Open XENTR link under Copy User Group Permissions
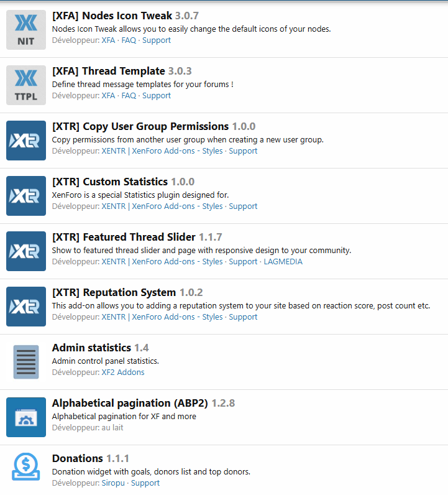Viewport: 448px width, 495px height. click(162, 151)
